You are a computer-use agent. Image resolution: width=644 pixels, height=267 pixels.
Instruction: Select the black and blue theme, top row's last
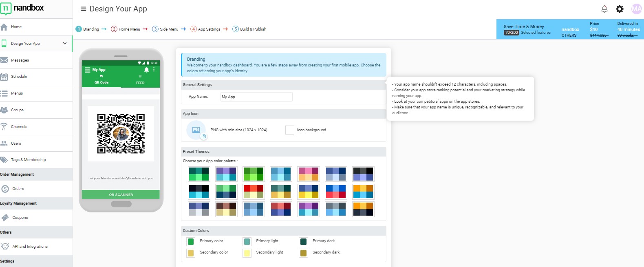(363, 174)
